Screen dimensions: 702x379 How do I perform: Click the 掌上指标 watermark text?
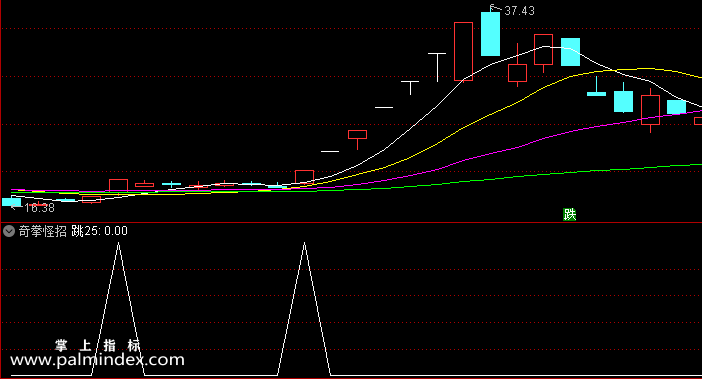point(98,345)
